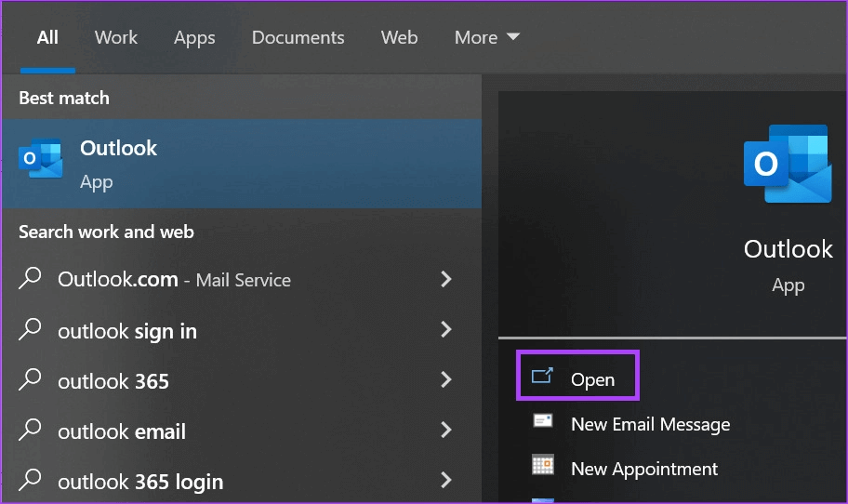Click search icon beside outlook 365 login
The image size is (848, 504).
tap(30, 479)
